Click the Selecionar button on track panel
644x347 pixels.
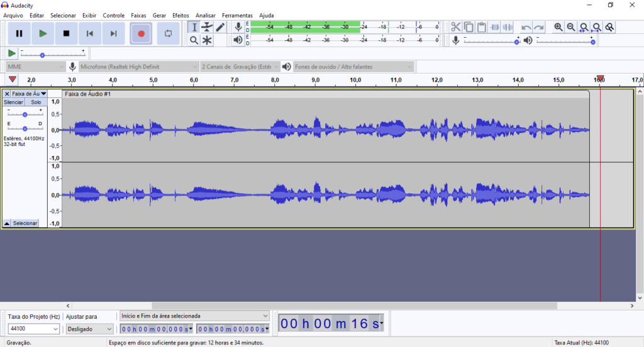pyautogui.click(x=21, y=223)
